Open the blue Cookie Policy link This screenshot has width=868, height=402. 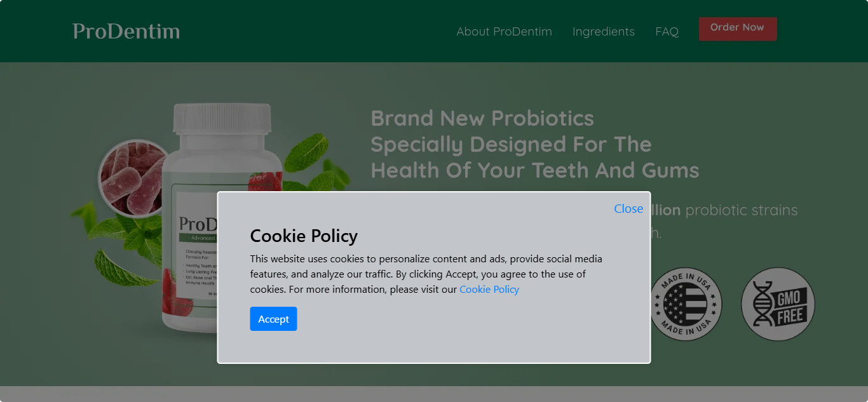[x=489, y=290]
